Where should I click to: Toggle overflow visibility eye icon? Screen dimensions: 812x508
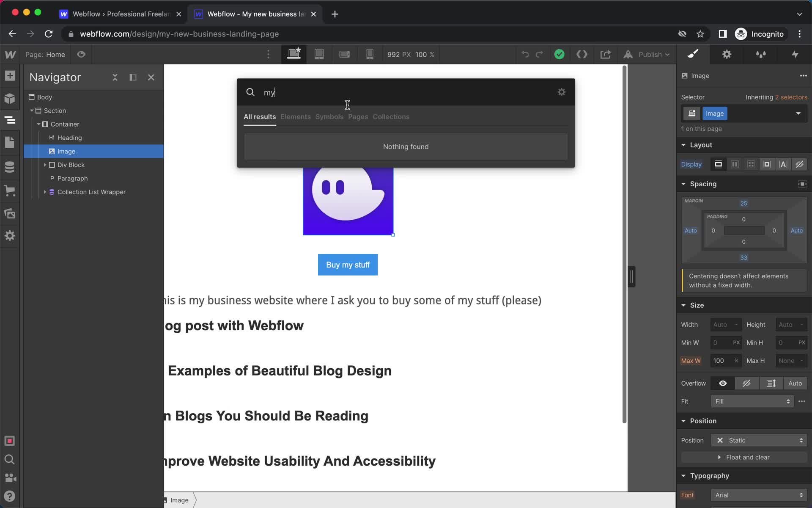[723, 384]
